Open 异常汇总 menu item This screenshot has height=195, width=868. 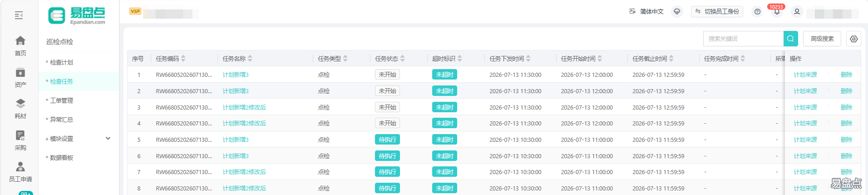(x=61, y=120)
